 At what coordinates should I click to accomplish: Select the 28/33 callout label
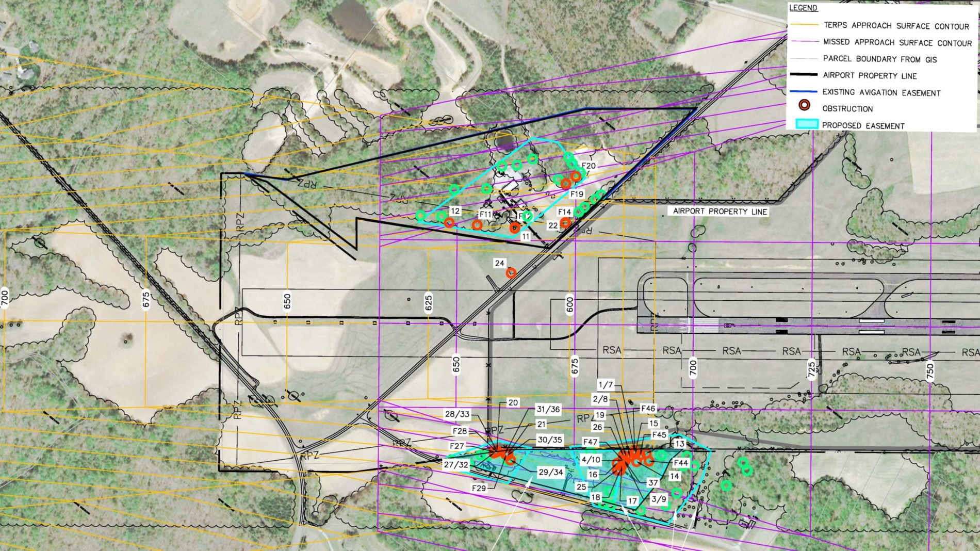[x=458, y=414]
